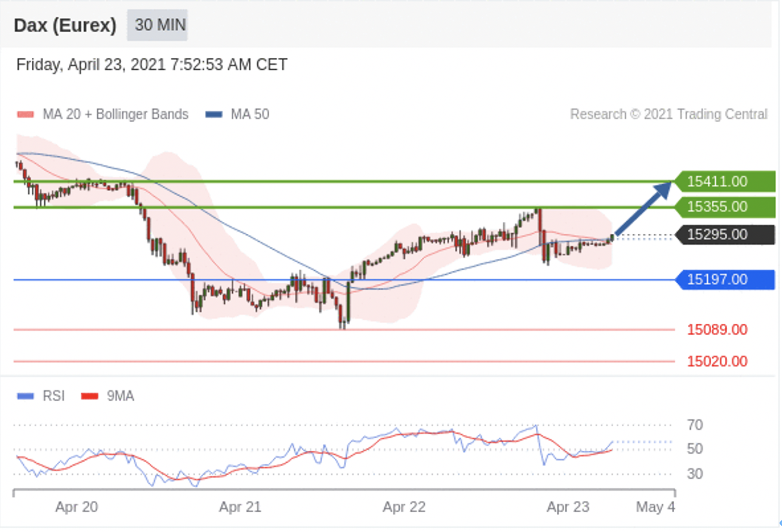Viewport: 782px width, 532px height.
Task: Click the Apr 22 date axis label
Action: [404, 507]
